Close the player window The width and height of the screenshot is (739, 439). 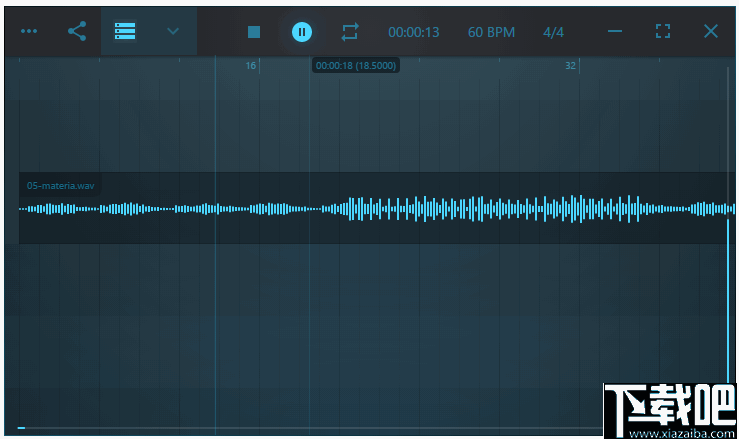711,31
